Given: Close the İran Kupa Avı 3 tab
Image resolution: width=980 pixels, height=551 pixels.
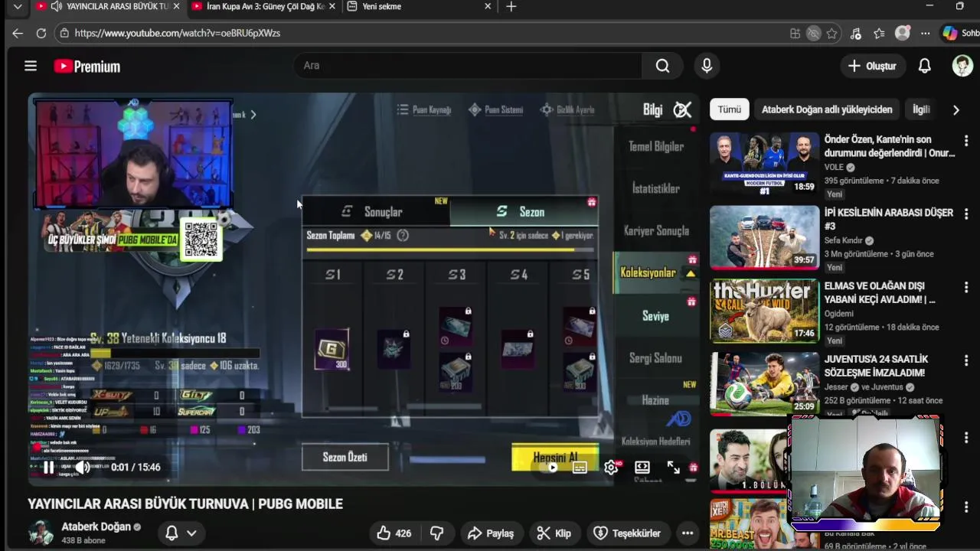Looking at the screenshot, I should coord(332,6).
